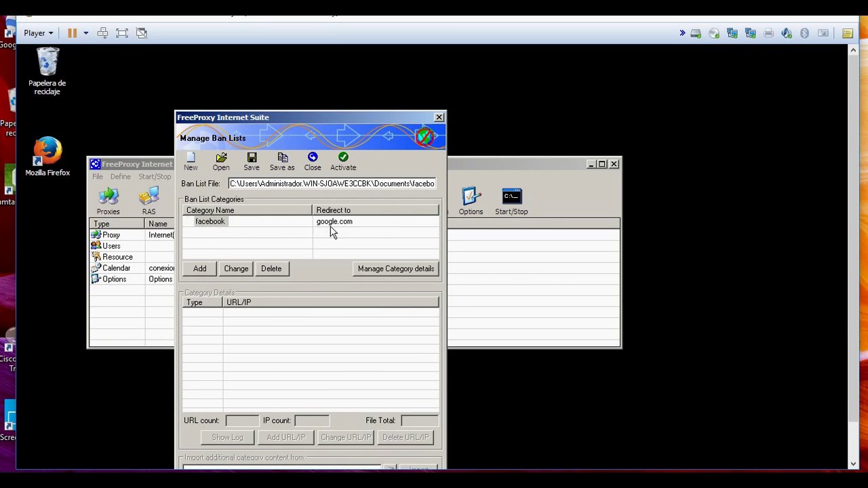Click the printer device icon in Player bar

pos(768,33)
